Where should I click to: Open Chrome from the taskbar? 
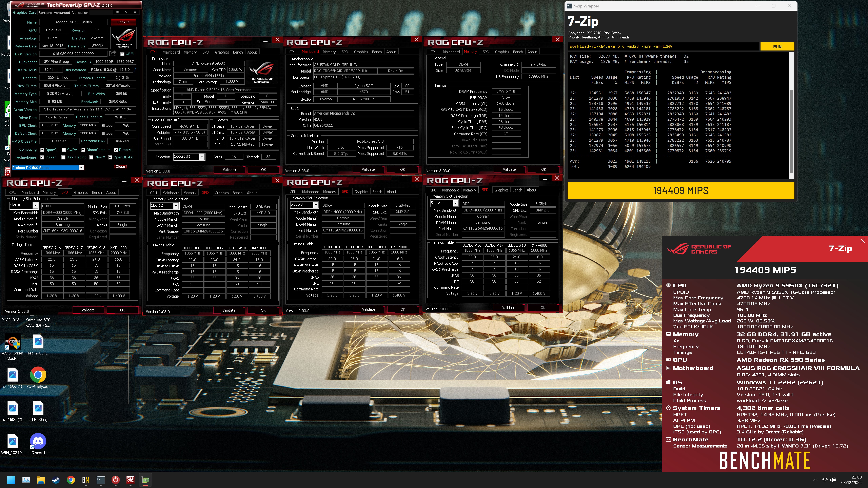pos(71,480)
